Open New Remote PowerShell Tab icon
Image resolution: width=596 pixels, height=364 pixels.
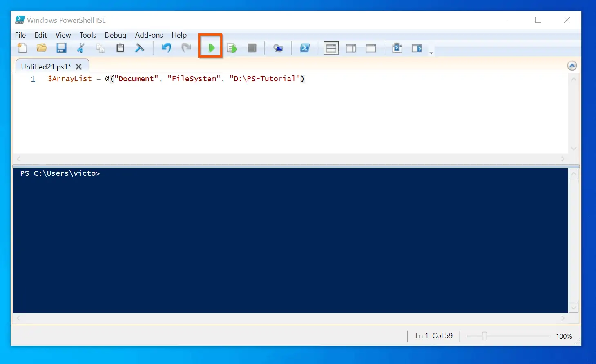tap(278, 48)
